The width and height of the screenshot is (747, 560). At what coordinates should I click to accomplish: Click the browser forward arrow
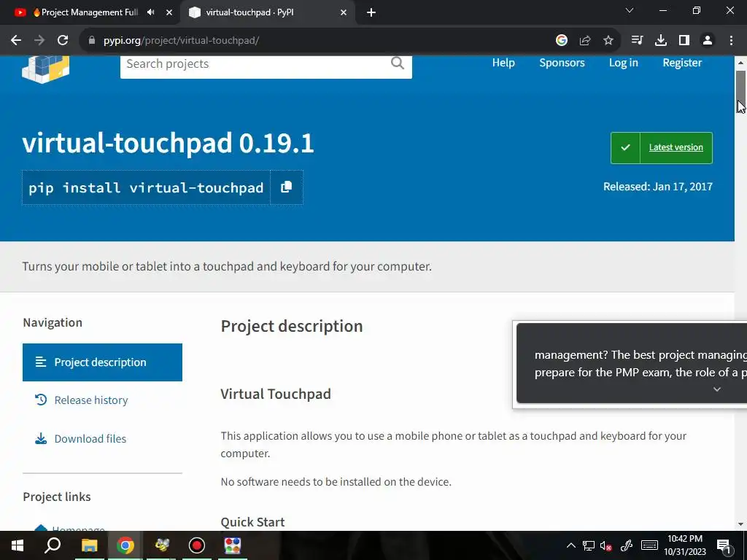point(39,41)
